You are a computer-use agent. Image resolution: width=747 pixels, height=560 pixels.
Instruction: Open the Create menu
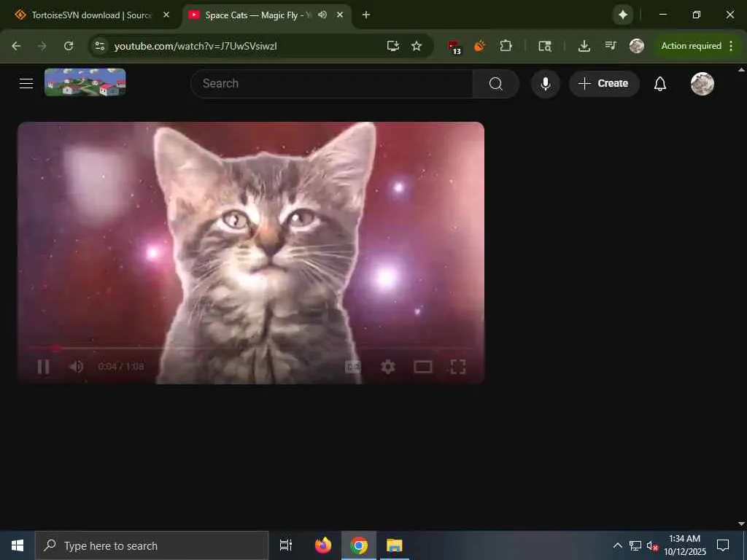[x=604, y=84]
